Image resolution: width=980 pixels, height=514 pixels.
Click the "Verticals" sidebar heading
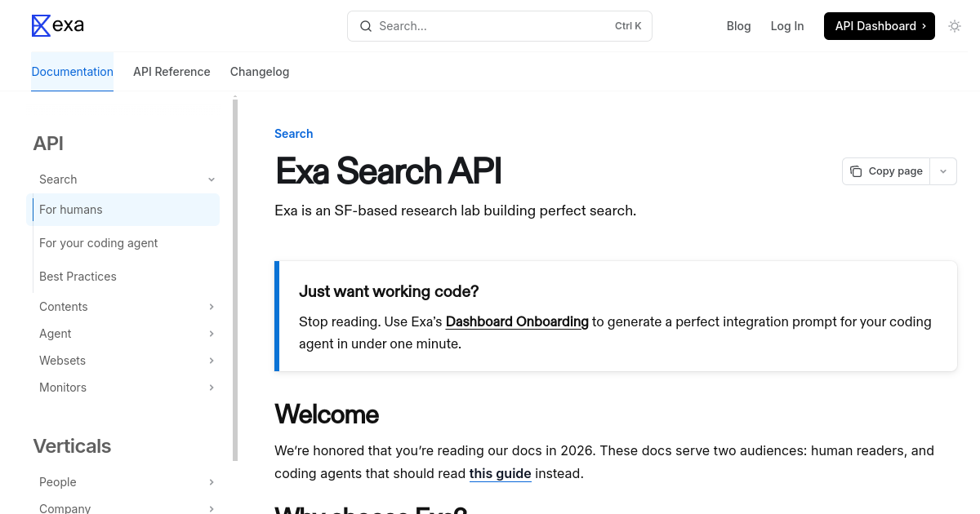72,446
